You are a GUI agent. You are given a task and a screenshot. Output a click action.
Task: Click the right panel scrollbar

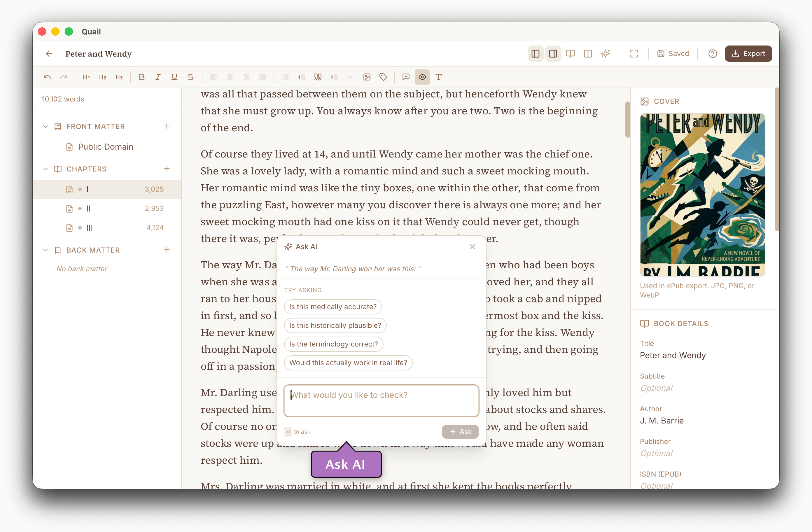(776, 160)
